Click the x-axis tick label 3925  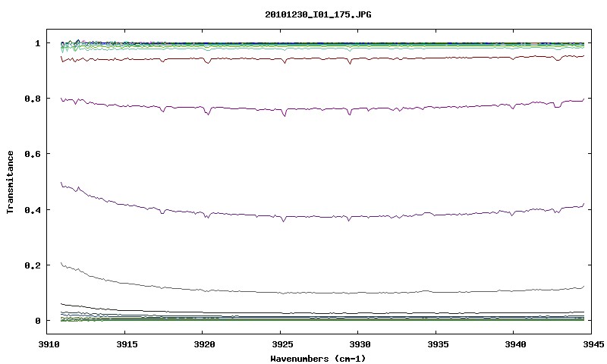[x=282, y=344]
